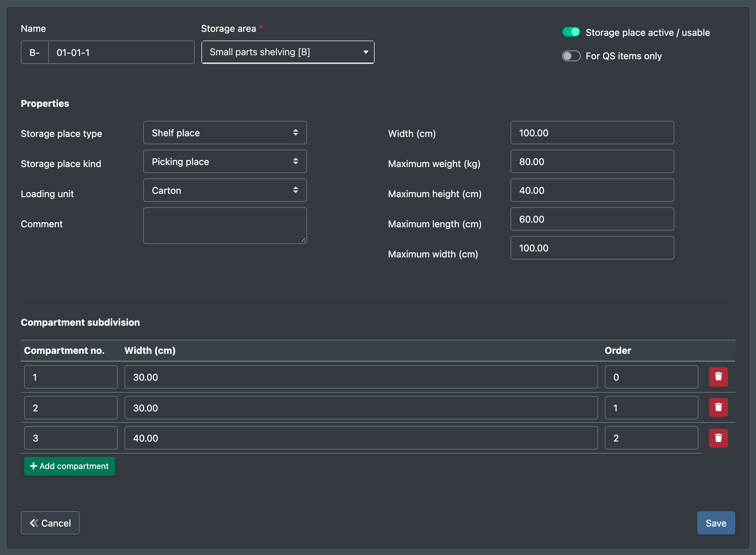Open Storage place type dropdown
Viewport: 756px width, 555px height.
[x=225, y=133]
